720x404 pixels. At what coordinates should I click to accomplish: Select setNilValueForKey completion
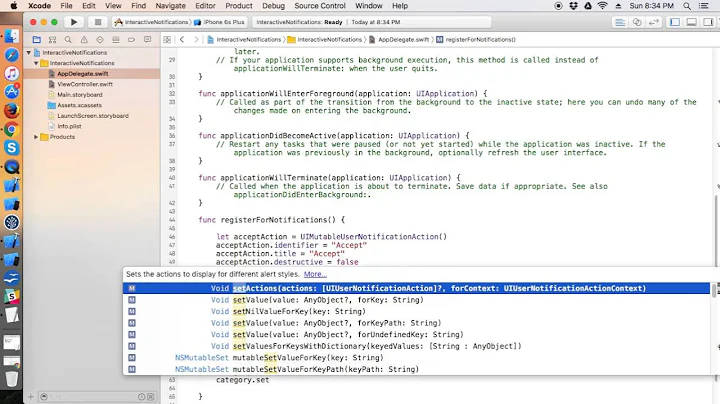(x=416, y=311)
